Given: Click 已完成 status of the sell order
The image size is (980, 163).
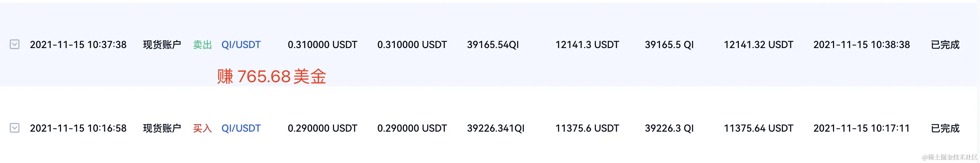Looking at the screenshot, I should pyautogui.click(x=945, y=45).
